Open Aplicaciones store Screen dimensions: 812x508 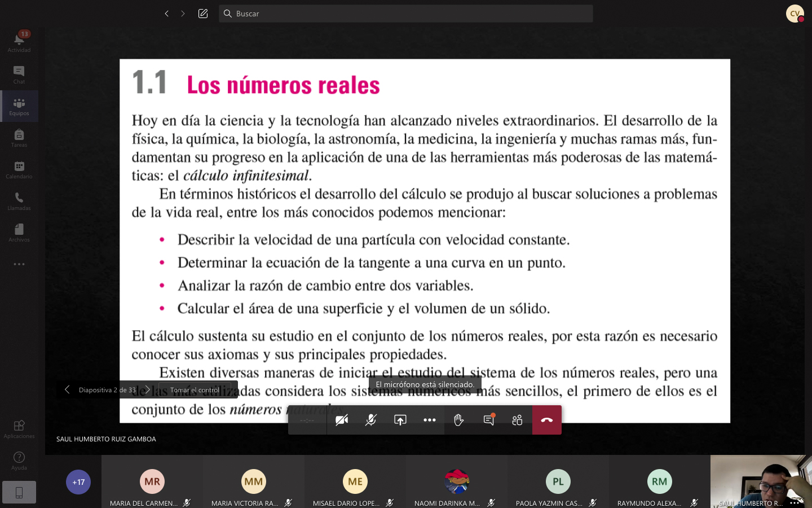tap(19, 429)
